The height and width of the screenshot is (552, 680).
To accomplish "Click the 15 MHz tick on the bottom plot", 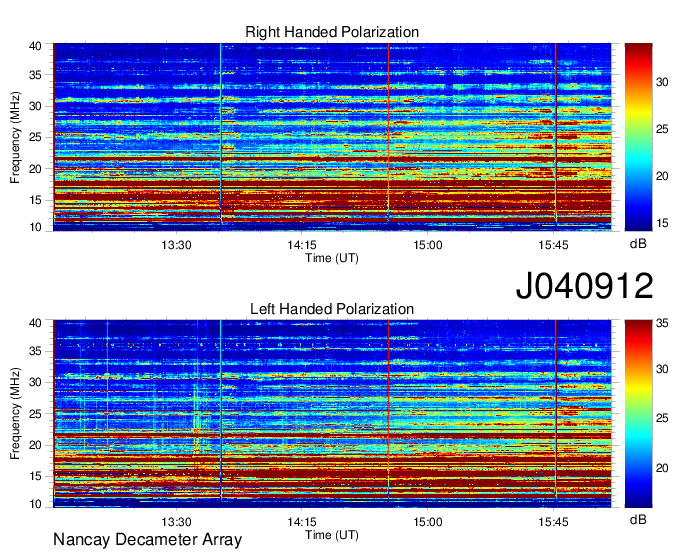I will tap(35, 476).
